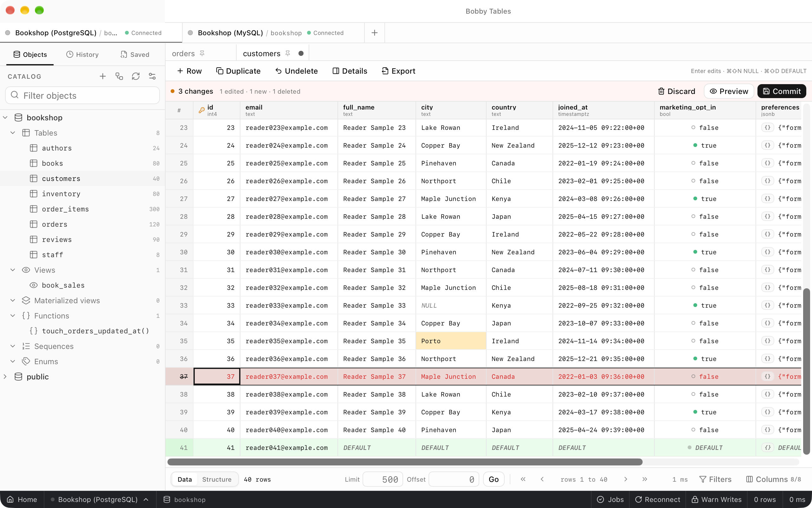
Task: Switch to the Saved tab
Action: [x=135, y=54]
